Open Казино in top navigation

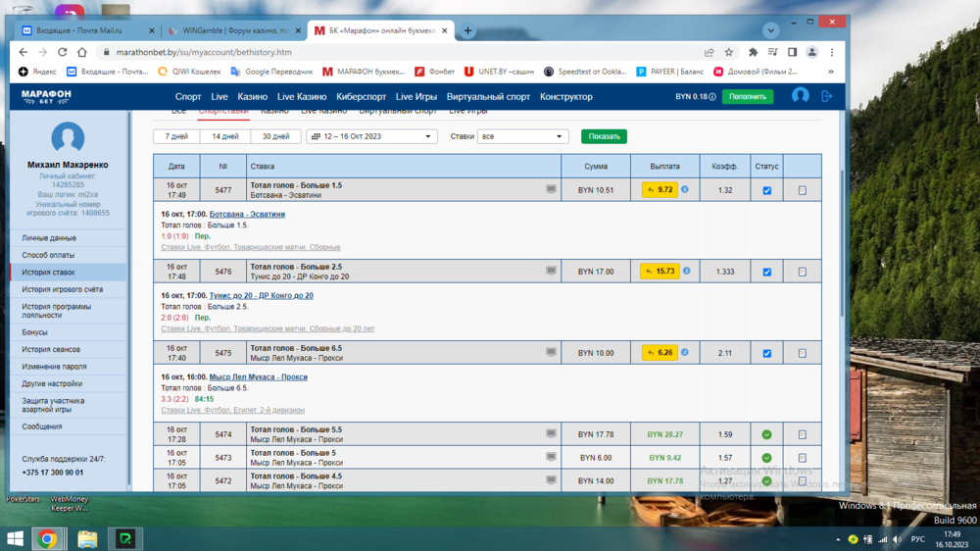click(x=253, y=97)
